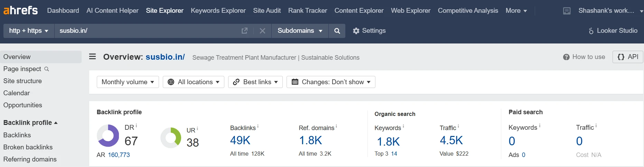Viewport: 644px width, 167px height.
Task: Open Referring domains in sidebar
Action: click(30, 159)
